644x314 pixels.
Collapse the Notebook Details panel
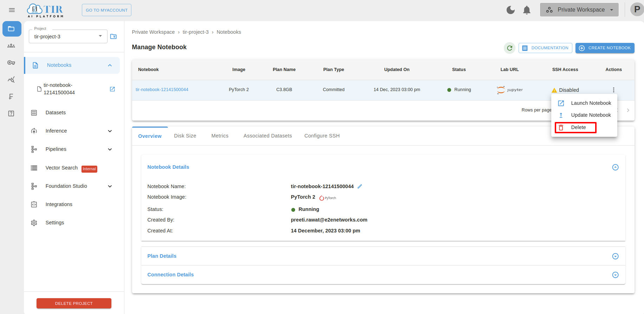[615, 167]
